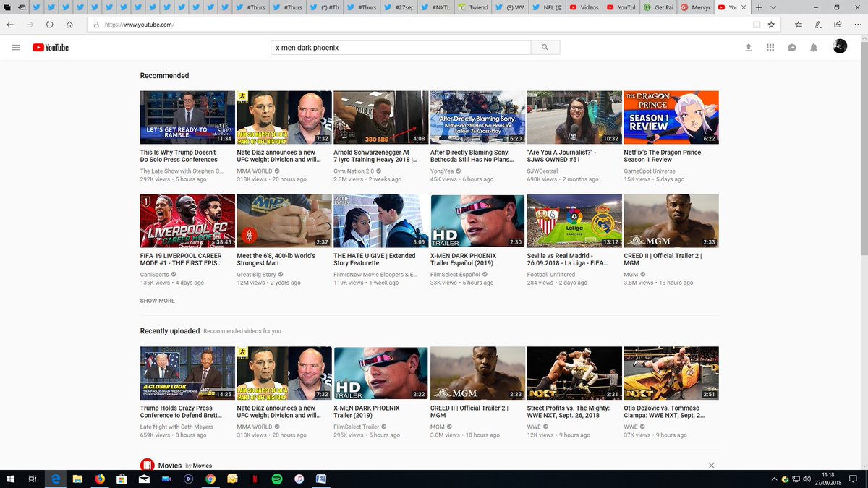
Task: Play Otis Dozovic vs. Tommaso Ciampa thumbnail
Action: click(671, 373)
